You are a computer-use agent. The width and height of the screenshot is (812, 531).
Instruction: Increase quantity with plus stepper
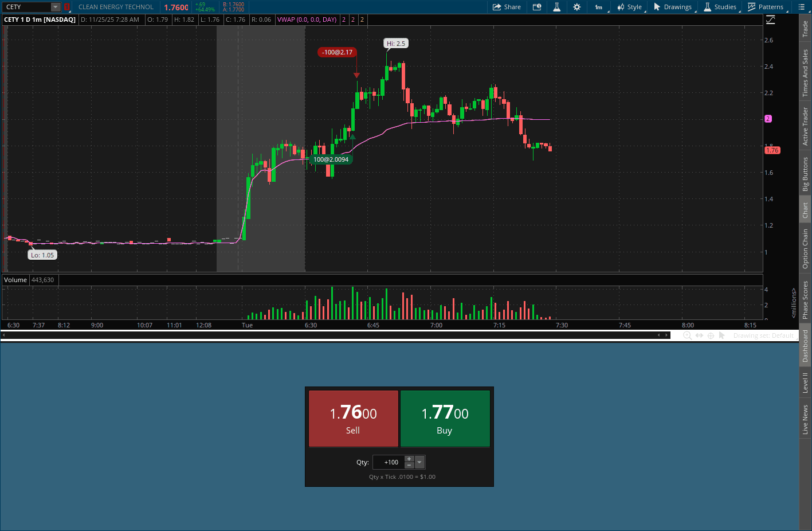[409, 459]
